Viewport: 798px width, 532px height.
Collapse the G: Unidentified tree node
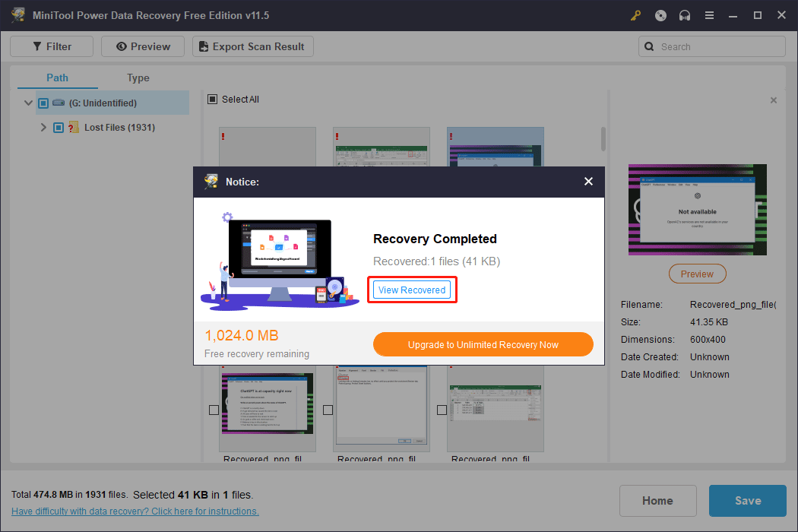click(28, 103)
